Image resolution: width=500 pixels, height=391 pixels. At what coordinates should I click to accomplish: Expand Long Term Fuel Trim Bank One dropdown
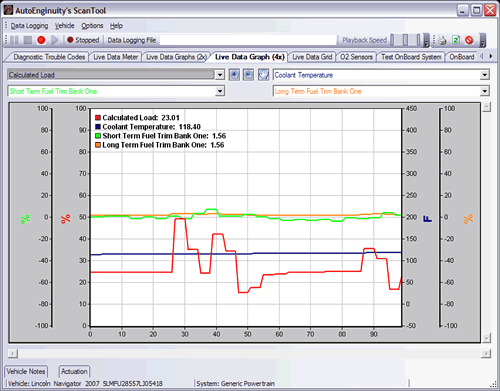[x=485, y=91]
